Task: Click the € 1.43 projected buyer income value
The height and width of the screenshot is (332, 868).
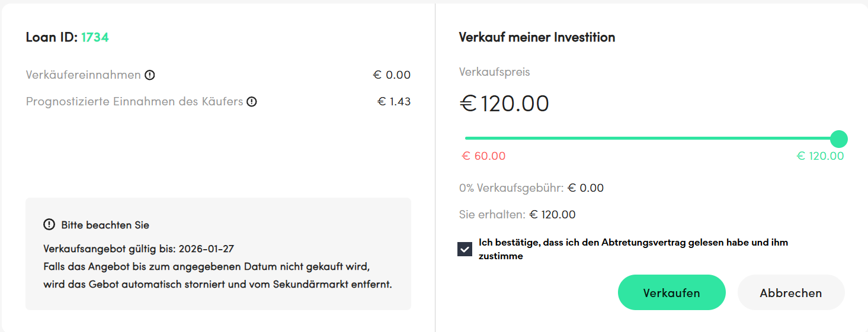Action: [394, 102]
